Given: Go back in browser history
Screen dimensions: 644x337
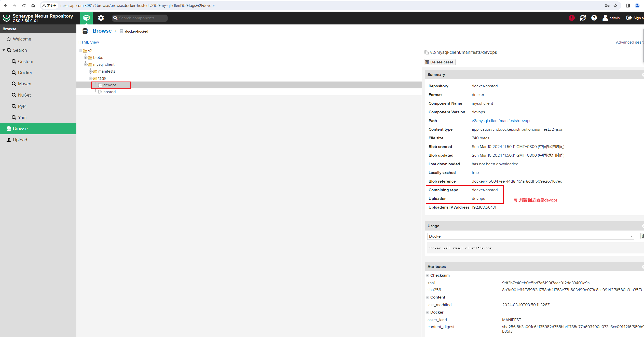Looking at the screenshot, I should coord(6,5).
